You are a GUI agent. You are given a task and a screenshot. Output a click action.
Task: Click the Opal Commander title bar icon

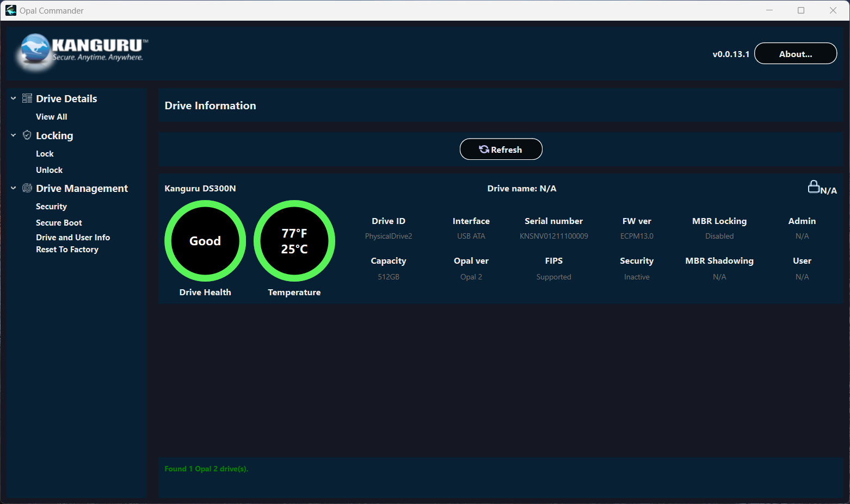tap(10, 10)
